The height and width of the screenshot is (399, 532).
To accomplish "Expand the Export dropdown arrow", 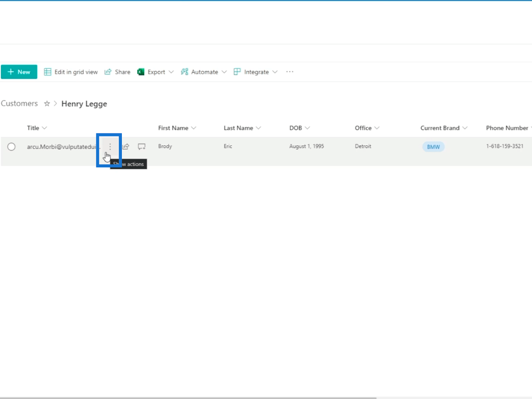I will pos(171,72).
